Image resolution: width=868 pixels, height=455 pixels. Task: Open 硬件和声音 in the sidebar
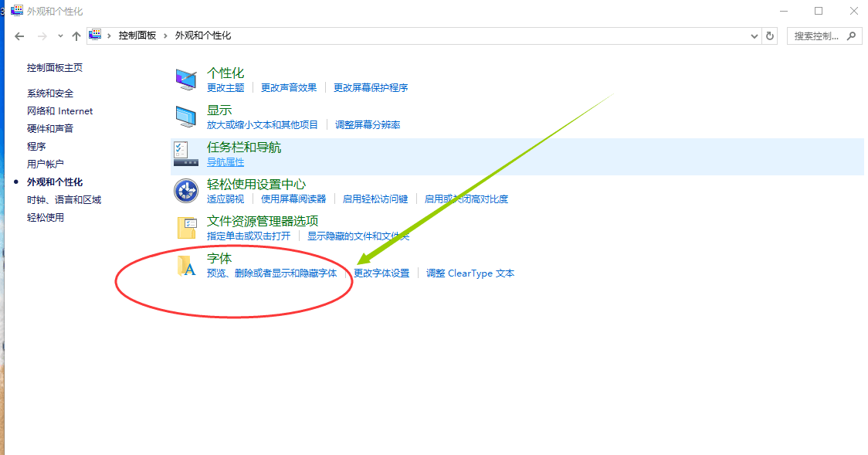click(50, 128)
